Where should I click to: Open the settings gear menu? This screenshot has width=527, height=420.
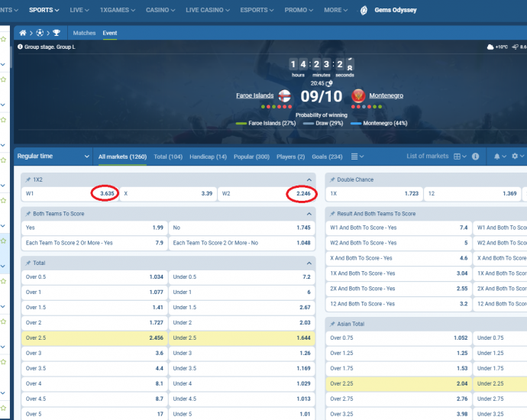click(x=518, y=157)
